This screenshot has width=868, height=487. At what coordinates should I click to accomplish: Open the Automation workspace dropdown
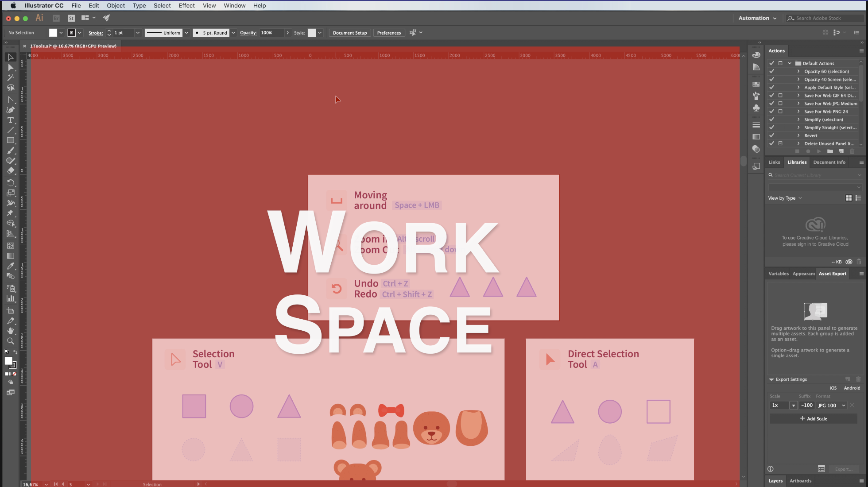click(757, 18)
